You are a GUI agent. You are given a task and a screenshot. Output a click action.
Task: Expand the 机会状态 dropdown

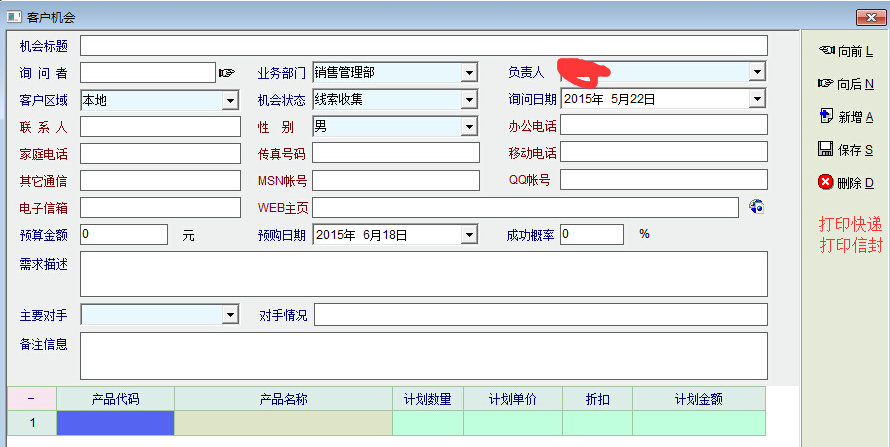pos(469,100)
